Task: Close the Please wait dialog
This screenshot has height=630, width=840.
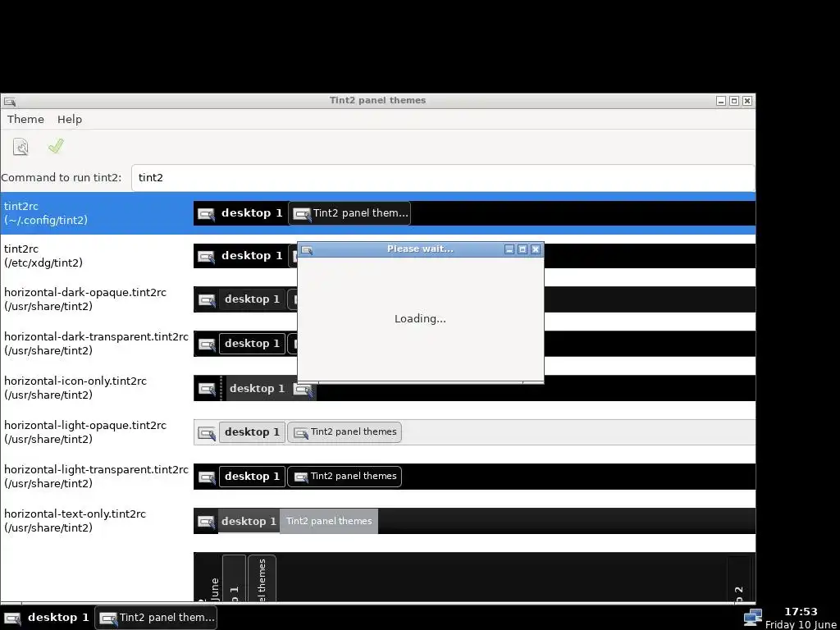Action: (535, 249)
